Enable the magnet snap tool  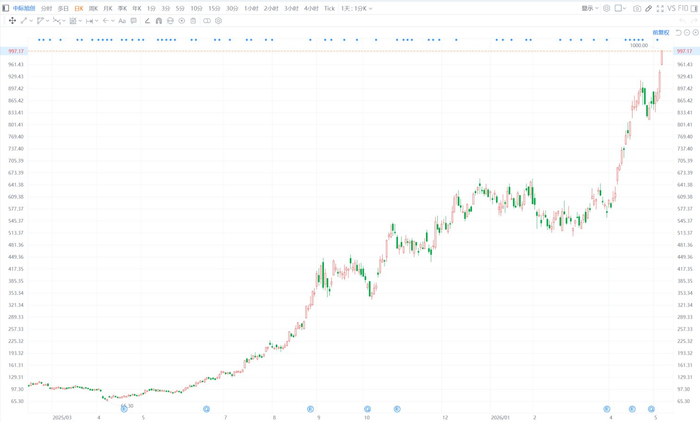click(x=158, y=21)
